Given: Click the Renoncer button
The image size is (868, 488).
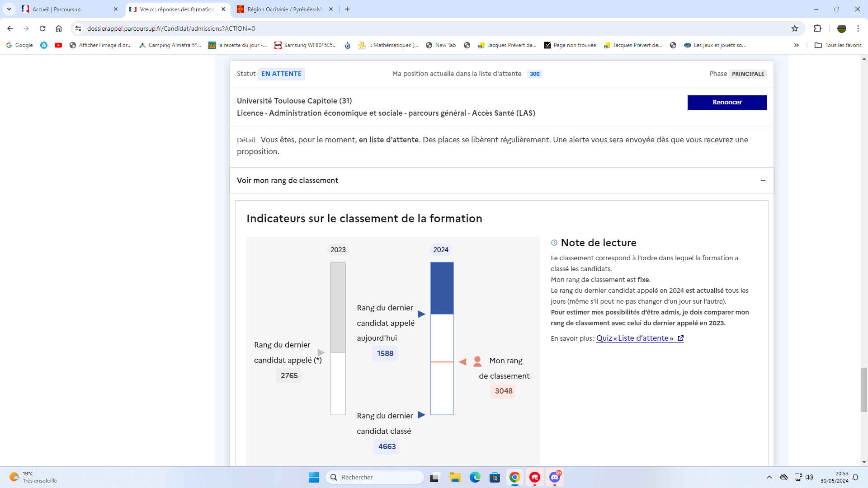Looking at the screenshot, I should (x=727, y=102).
